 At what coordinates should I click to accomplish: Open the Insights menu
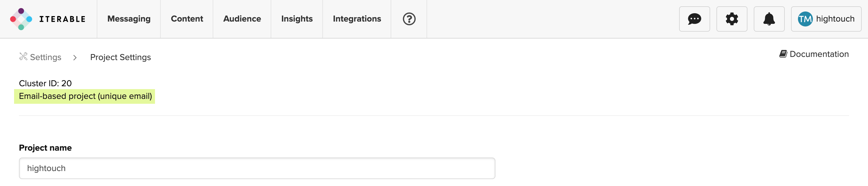click(297, 19)
